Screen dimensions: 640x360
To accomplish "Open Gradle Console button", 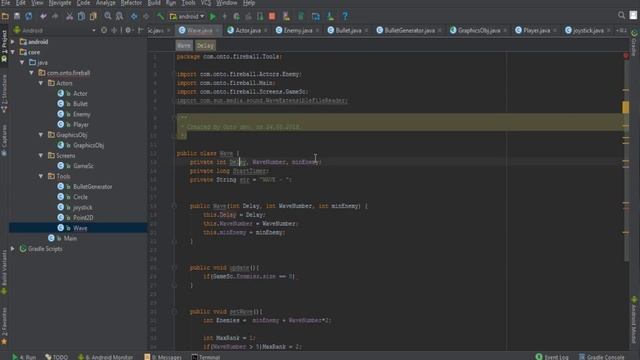I will pyautogui.click(x=601, y=357).
